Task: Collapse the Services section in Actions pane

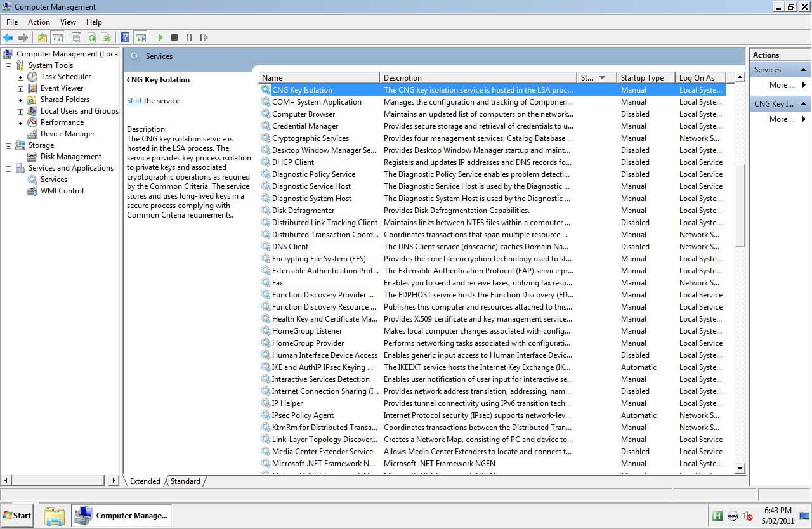Action: pyautogui.click(x=804, y=70)
